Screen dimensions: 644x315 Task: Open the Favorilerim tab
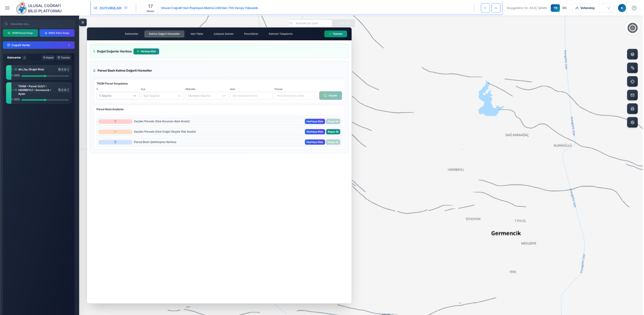tap(251, 34)
